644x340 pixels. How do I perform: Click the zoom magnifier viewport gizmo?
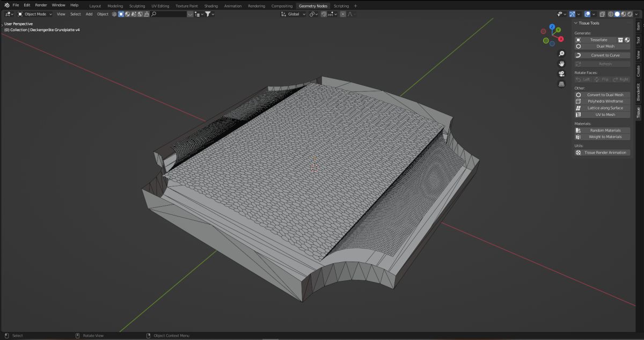561,54
